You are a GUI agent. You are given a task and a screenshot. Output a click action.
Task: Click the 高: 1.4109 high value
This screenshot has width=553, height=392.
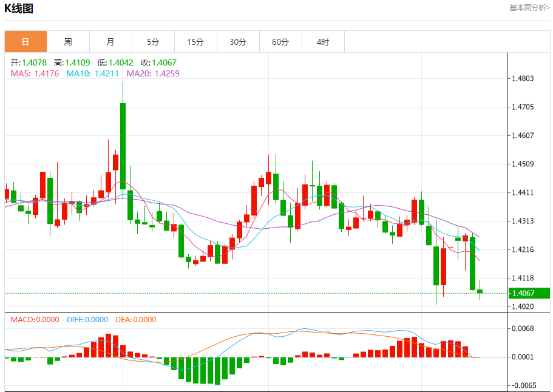click(72, 63)
